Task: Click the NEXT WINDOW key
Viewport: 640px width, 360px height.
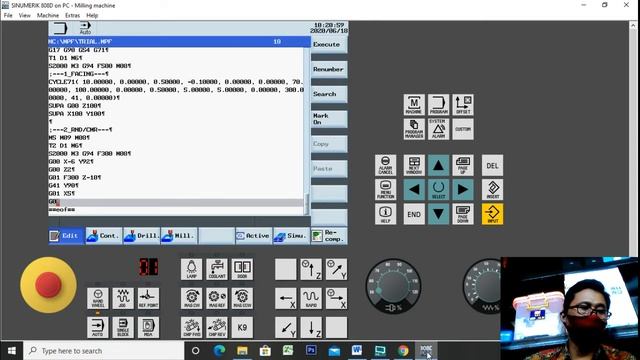Action: click(x=414, y=165)
